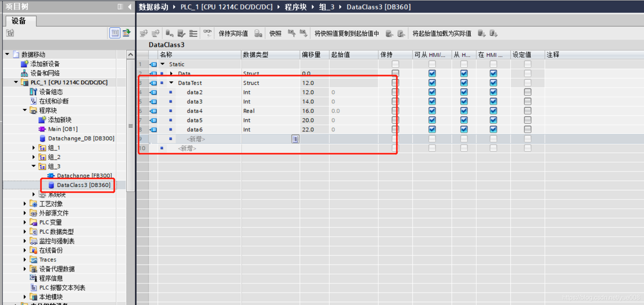Click second icon after 将快照值复制到起始值中

tap(401, 34)
